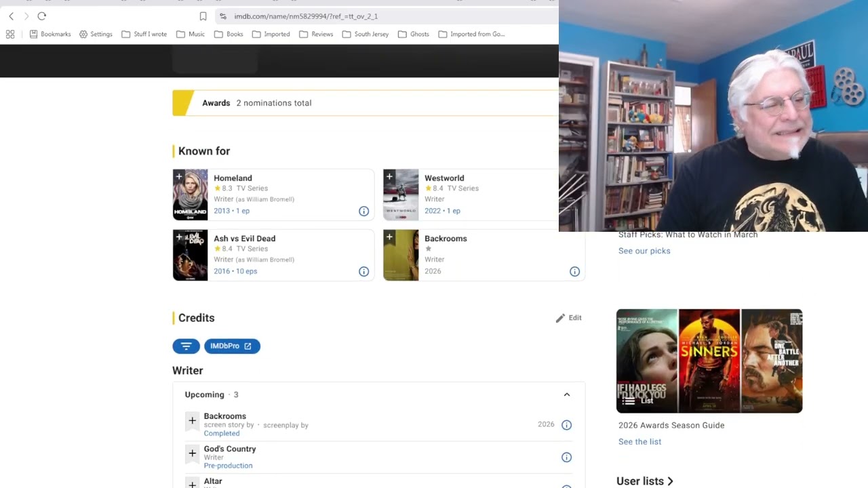868x488 pixels.
Task: Open God's Country credit link
Action: pos(230,449)
